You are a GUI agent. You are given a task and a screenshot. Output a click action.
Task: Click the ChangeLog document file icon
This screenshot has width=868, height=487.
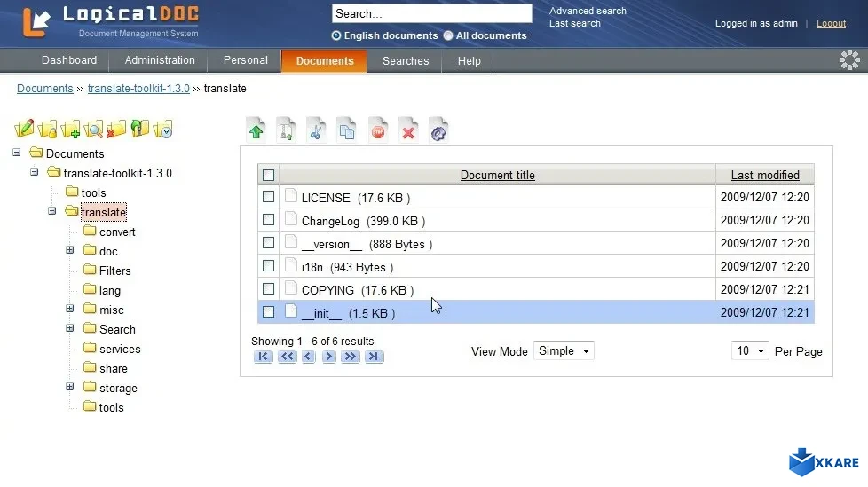[x=291, y=219]
